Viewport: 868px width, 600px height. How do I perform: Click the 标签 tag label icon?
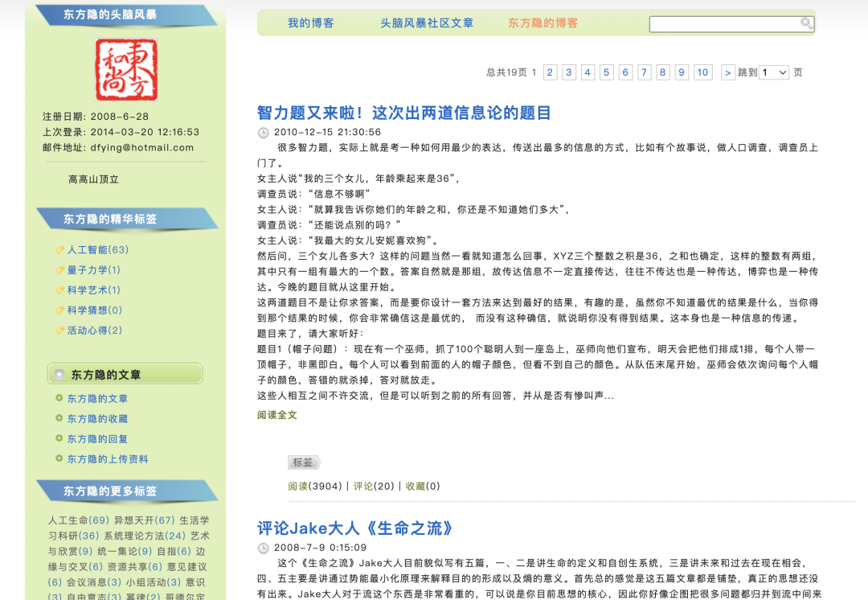tap(304, 462)
